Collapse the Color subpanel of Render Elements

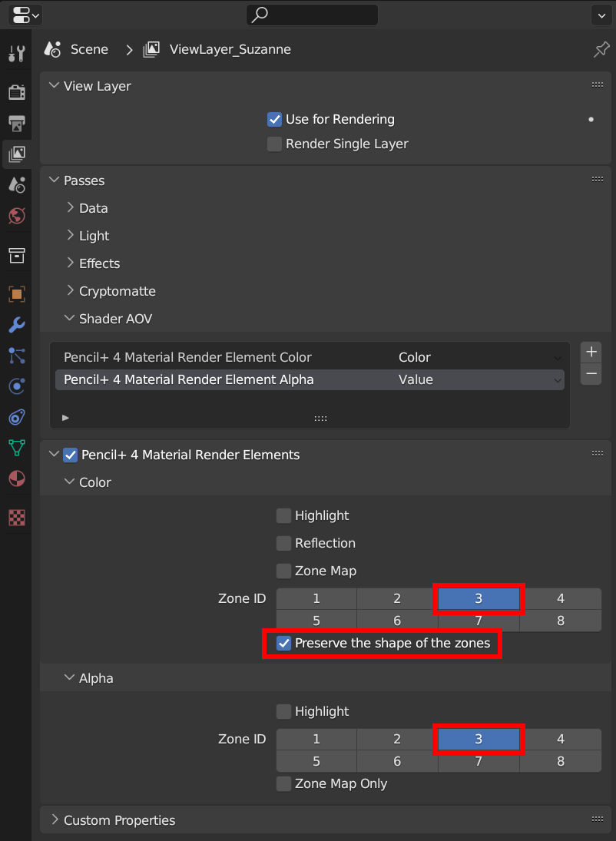(69, 481)
